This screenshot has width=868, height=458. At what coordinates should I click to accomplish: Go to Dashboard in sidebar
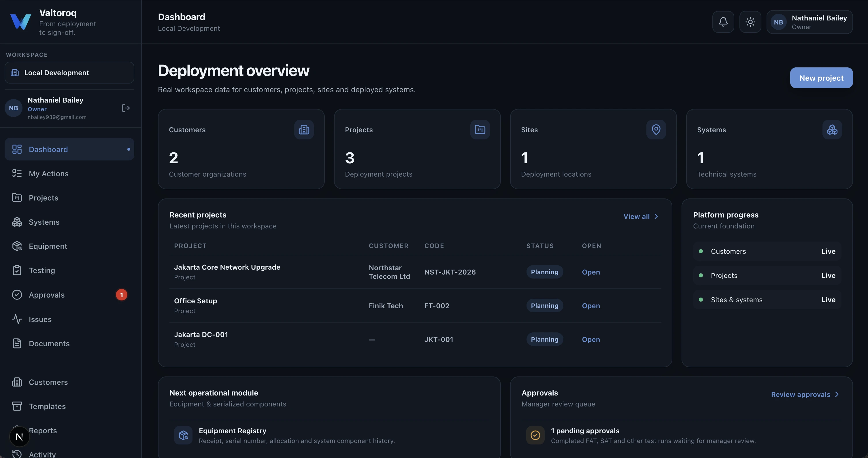tap(69, 149)
